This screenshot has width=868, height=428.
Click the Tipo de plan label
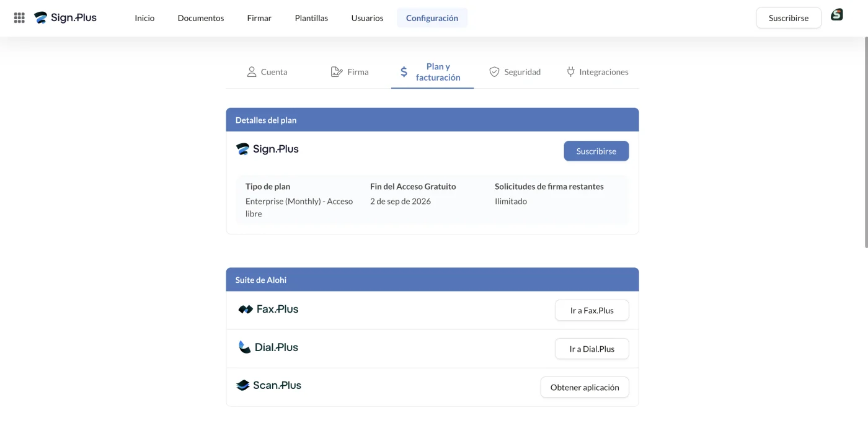click(x=268, y=186)
